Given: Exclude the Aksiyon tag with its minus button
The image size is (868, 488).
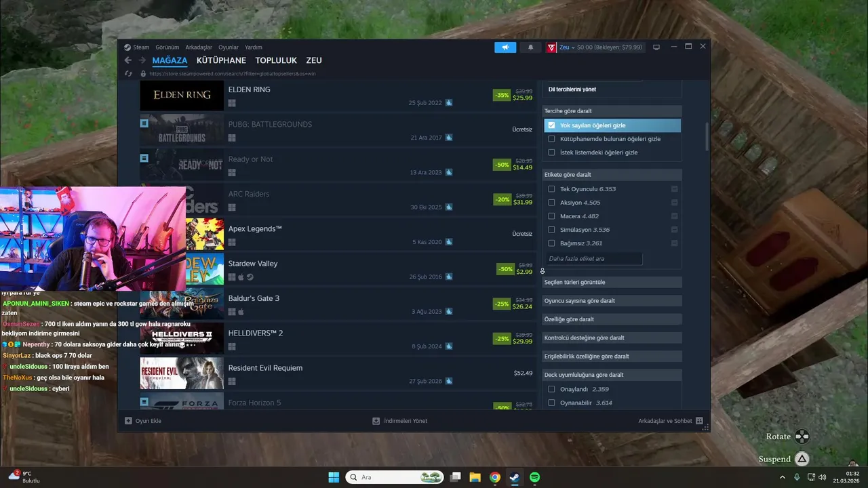Looking at the screenshot, I should pos(674,203).
